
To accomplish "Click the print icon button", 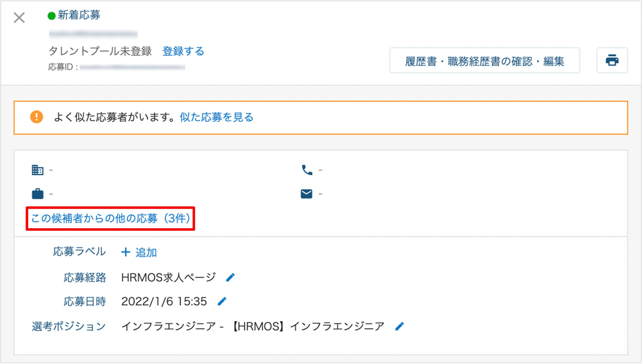I will 612,60.
